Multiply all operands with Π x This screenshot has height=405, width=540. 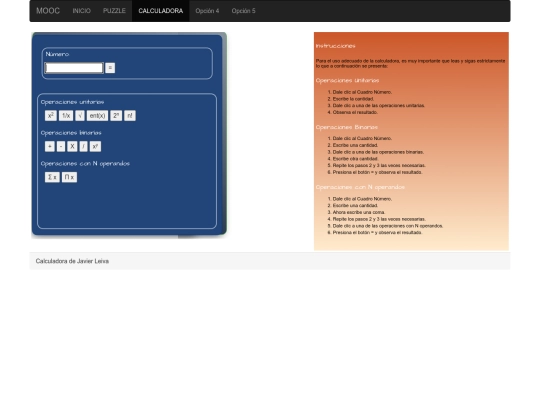[x=69, y=177]
